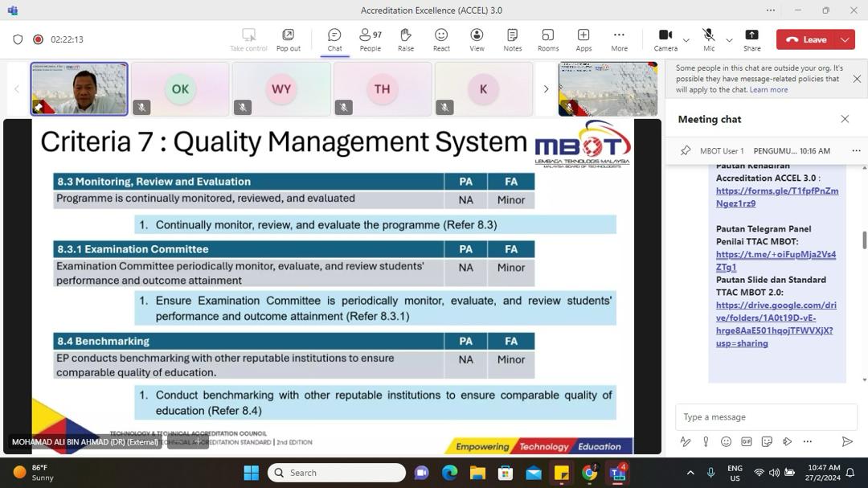868x488 pixels.
Task: Open meeting Notes
Action: (x=512, y=39)
